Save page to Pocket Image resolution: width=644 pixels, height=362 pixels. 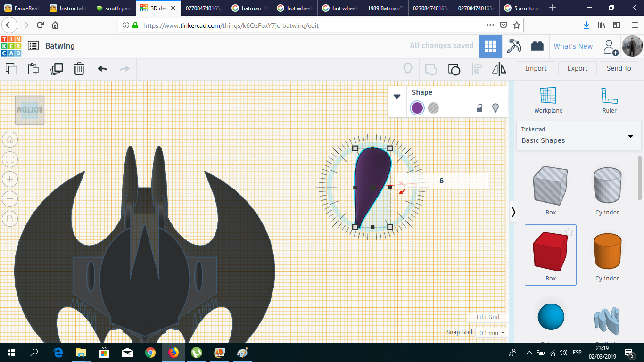[504, 25]
